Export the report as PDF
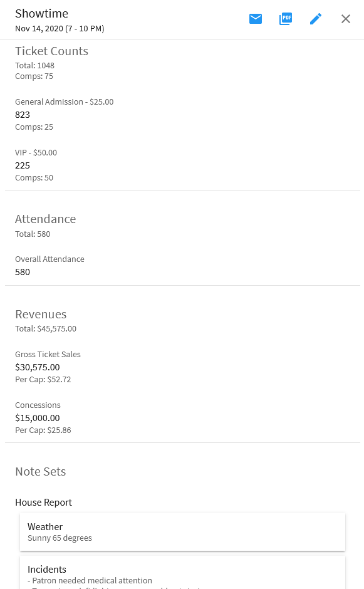This screenshot has height=589, width=364. (286, 19)
